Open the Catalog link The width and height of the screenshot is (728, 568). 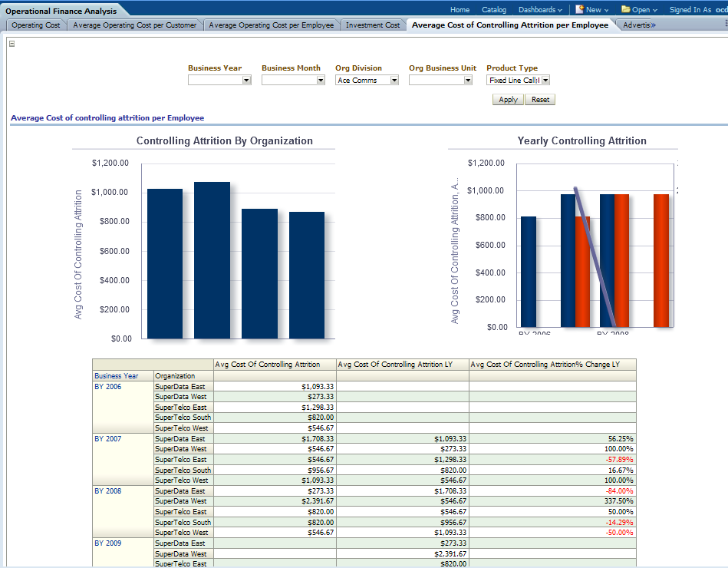[x=493, y=10]
